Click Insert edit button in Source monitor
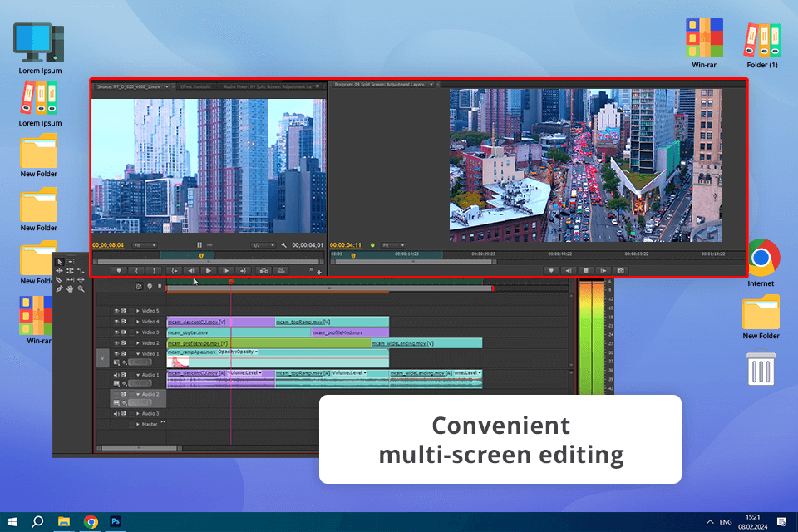The image size is (798, 532). [x=264, y=271]
